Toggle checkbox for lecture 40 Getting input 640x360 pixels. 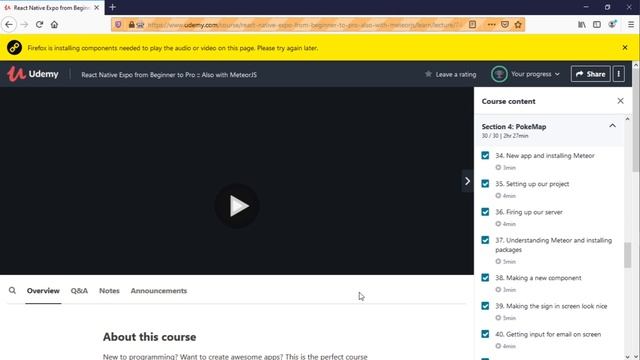[485, 334]
